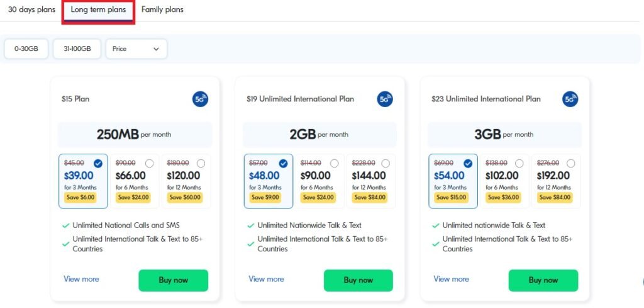Viewport: 644px width, 308px height.
Task: Open View more on the 2GB plan
Action: [x=266, y=279]
